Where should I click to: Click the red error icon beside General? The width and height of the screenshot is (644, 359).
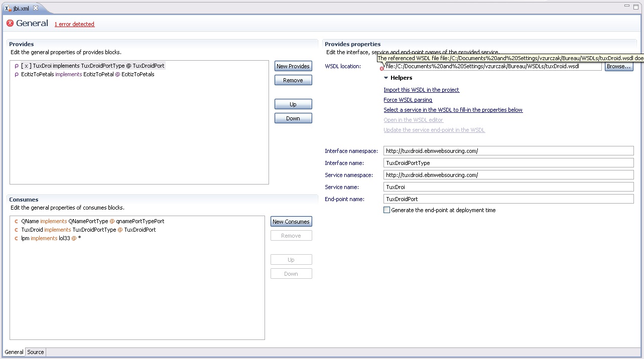click(10, 24)
